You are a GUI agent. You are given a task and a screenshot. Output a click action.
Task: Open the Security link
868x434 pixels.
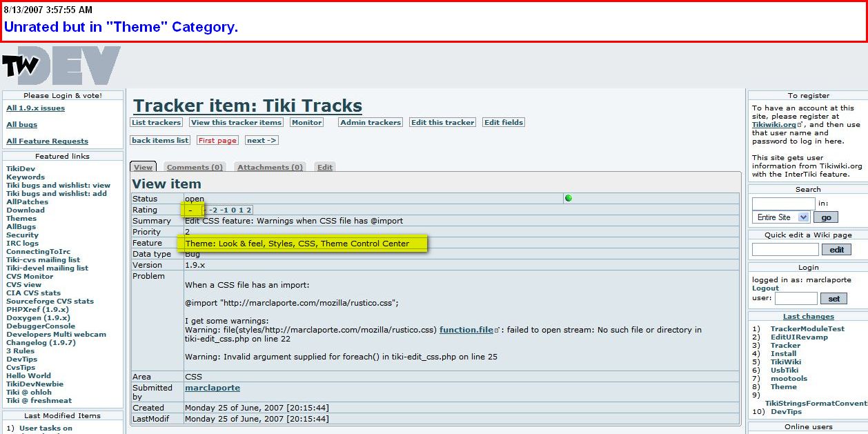click(x=23, y=235)
